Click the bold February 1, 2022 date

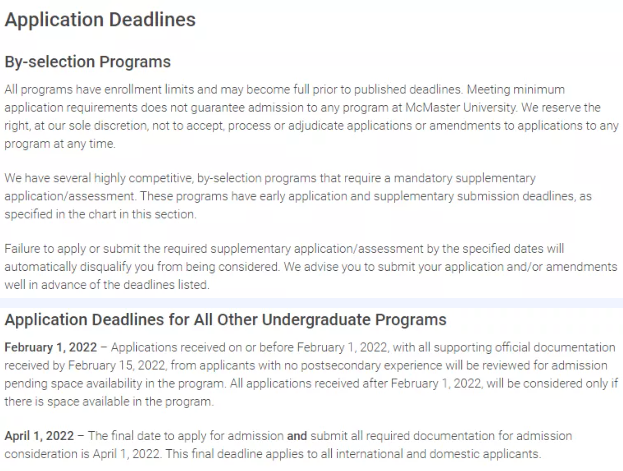[51, 347]
